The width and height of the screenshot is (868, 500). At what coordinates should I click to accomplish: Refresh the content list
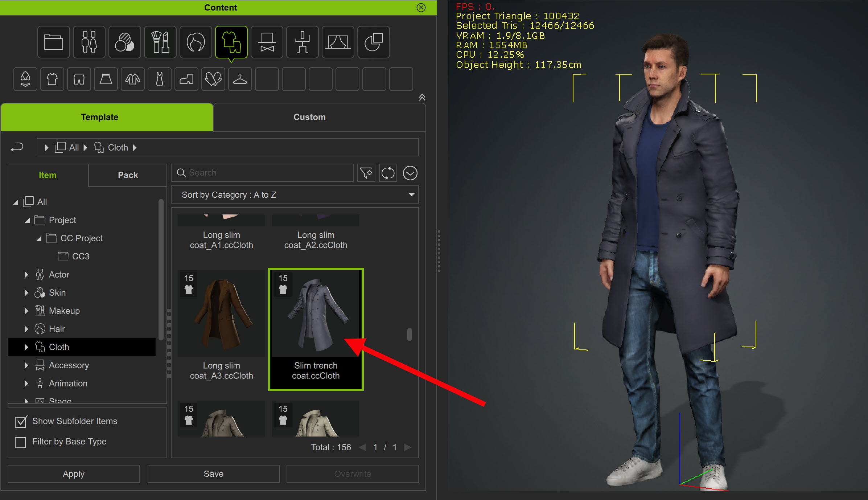[388, 173]
